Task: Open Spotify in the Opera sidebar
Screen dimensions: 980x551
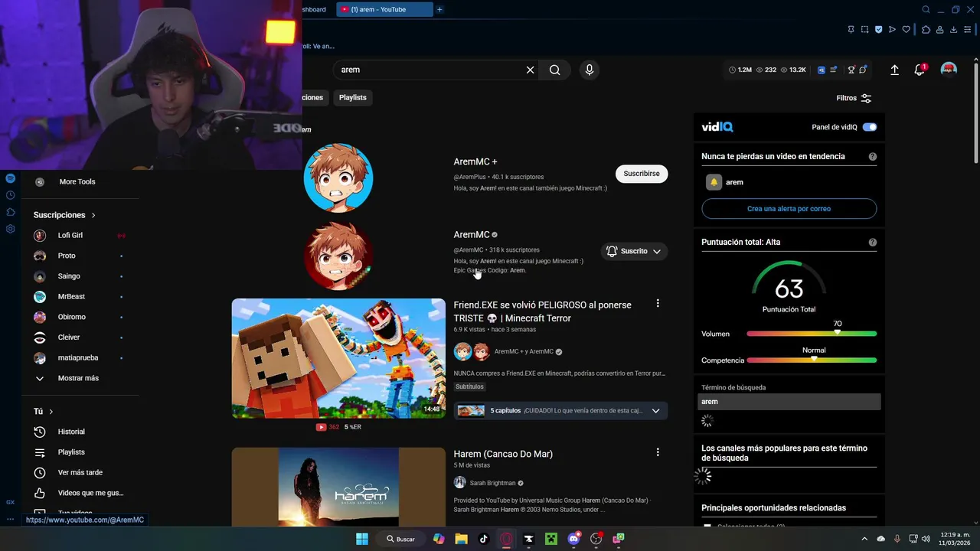Action: point(10,178)
